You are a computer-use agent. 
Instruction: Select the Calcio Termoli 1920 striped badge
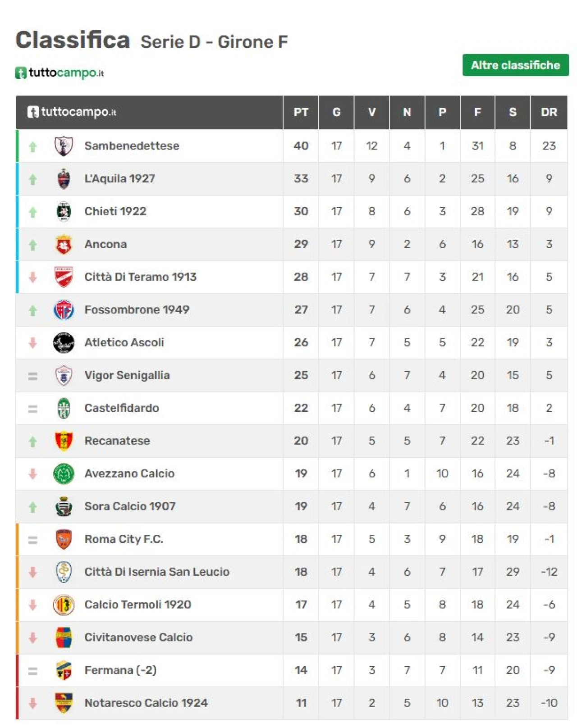(x=64, y=605)
